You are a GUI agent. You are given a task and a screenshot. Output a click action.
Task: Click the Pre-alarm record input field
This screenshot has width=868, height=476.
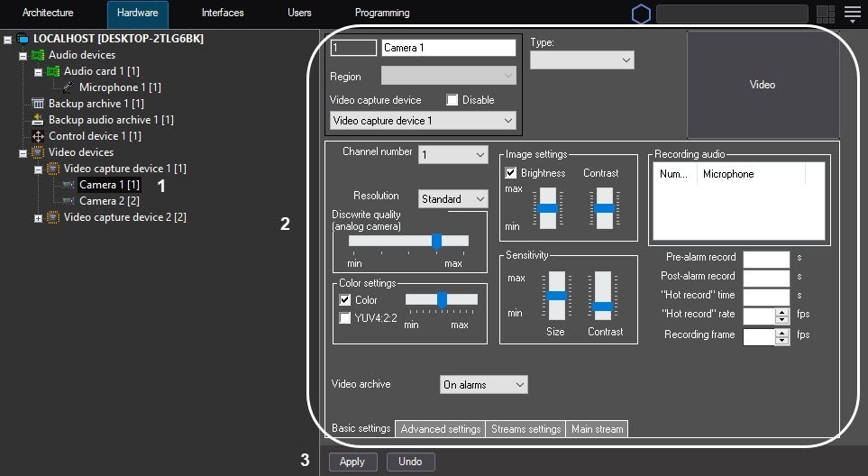coord(766,258)
